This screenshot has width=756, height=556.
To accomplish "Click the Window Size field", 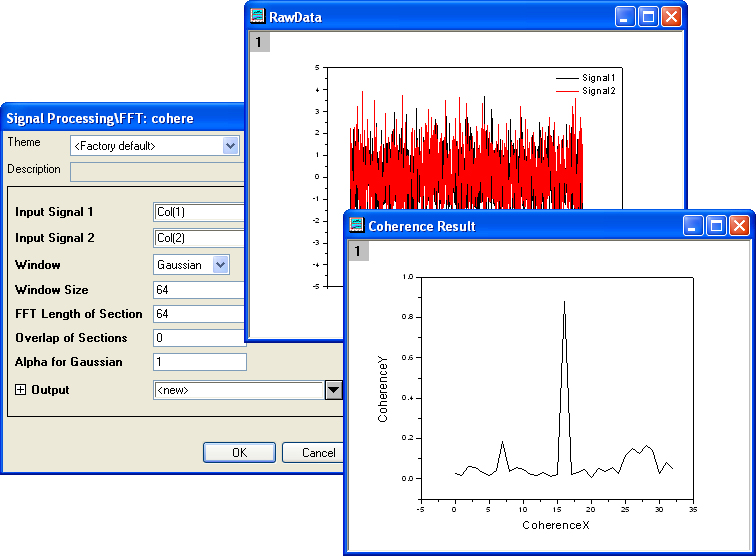I will 199,290.
